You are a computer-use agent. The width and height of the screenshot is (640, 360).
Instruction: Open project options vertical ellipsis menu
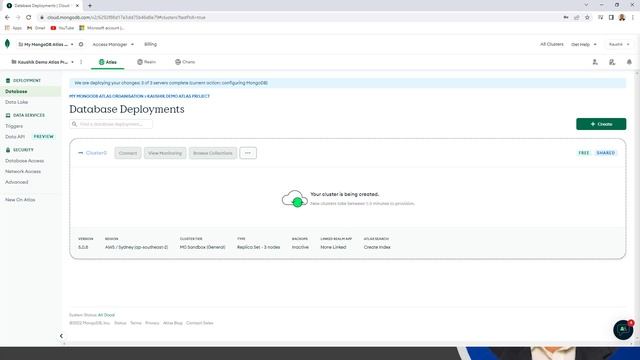(x=81, y=62)
